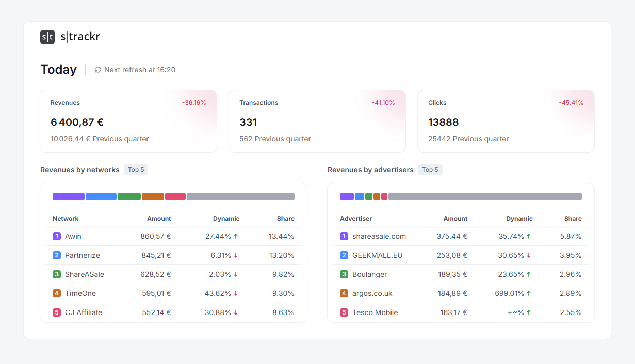The image size is (635, 364).
Task: Open the Transactions summary card
Action: point(317,121)
